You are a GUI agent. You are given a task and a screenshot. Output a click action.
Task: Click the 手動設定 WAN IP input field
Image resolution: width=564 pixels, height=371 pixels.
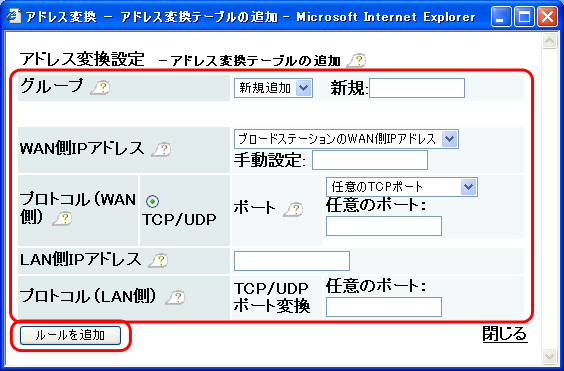coord(370,160)
